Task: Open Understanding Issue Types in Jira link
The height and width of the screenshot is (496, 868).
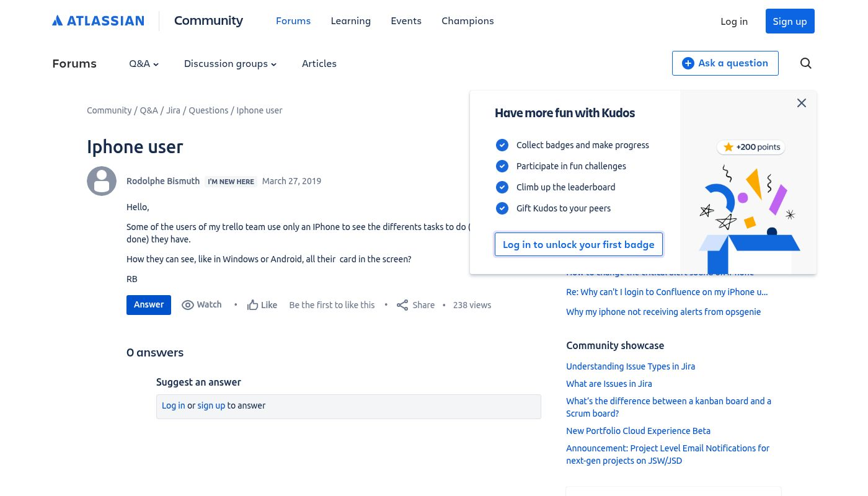Action: coord(630,366)
